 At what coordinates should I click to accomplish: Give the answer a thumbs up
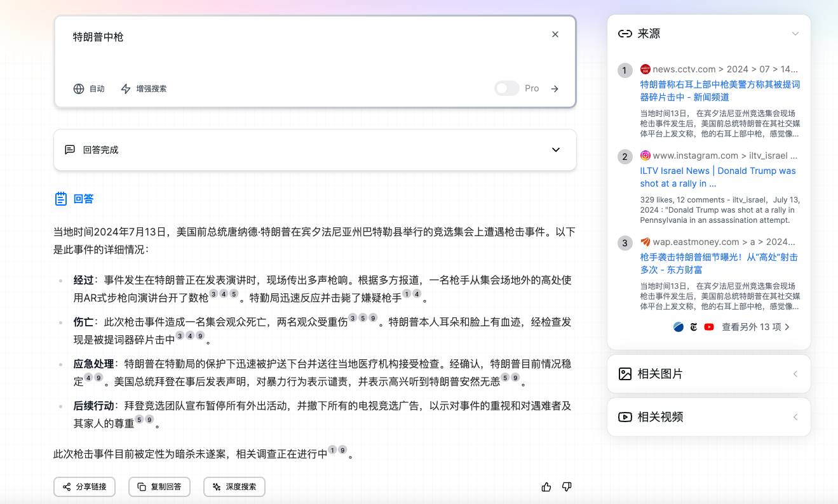coord(546,487)
